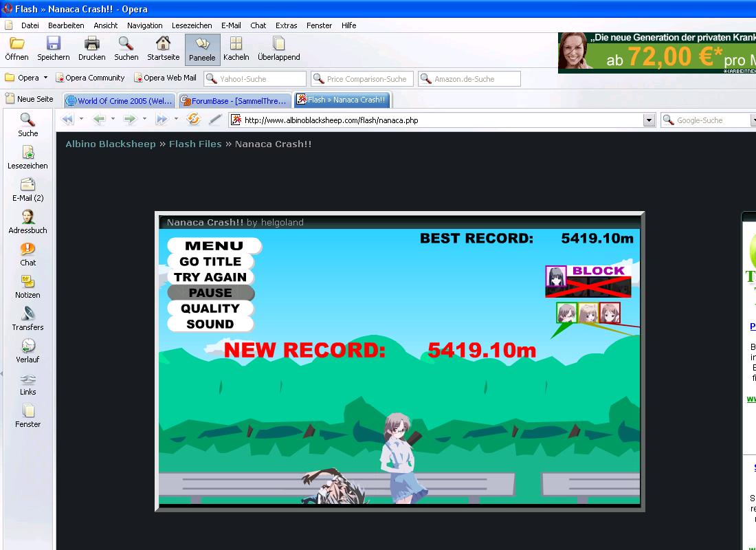Click the Suchen magnifier toolbar icon

(x=126, y=43)
